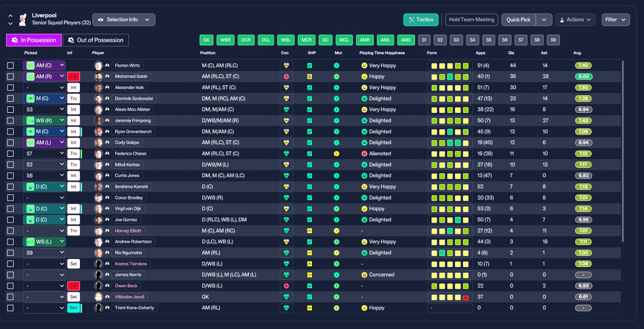Click Mohamed Salah's red injury condition icon
The image size is (644, 329).
[x=286, y=77]
